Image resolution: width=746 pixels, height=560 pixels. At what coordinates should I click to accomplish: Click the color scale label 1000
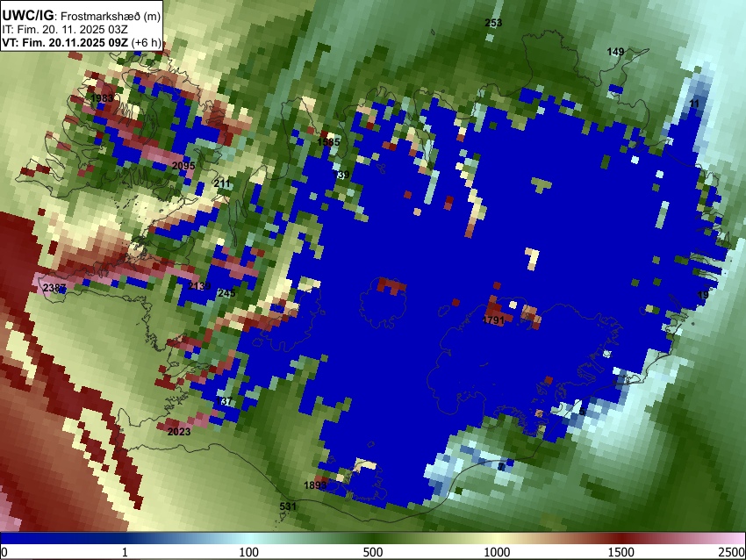point(497,552)
